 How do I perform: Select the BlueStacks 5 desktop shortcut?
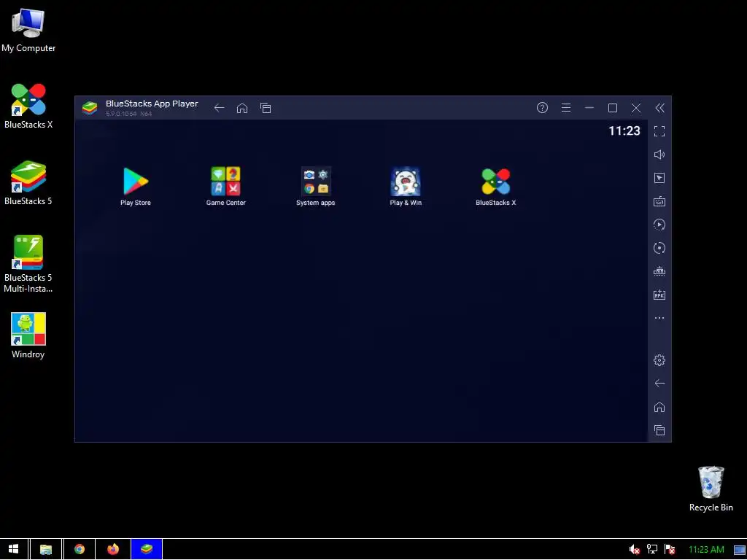tap(28, 183)
